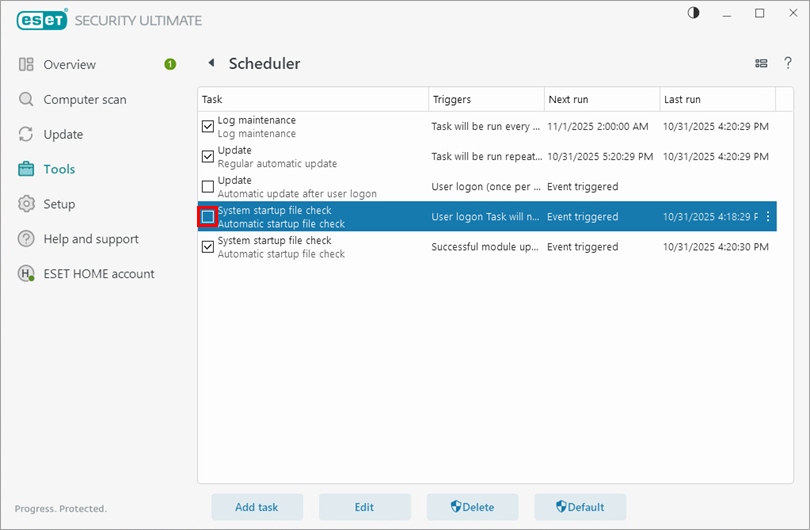Screen dimensions: 810x530
Task: Click the Overview dashboard icon in sidebar
Action: pos(26,65)
